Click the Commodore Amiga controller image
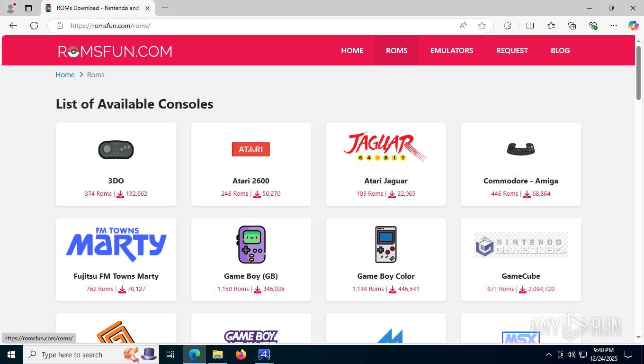This screenshot has width=644, height=364. coord(521,149)
